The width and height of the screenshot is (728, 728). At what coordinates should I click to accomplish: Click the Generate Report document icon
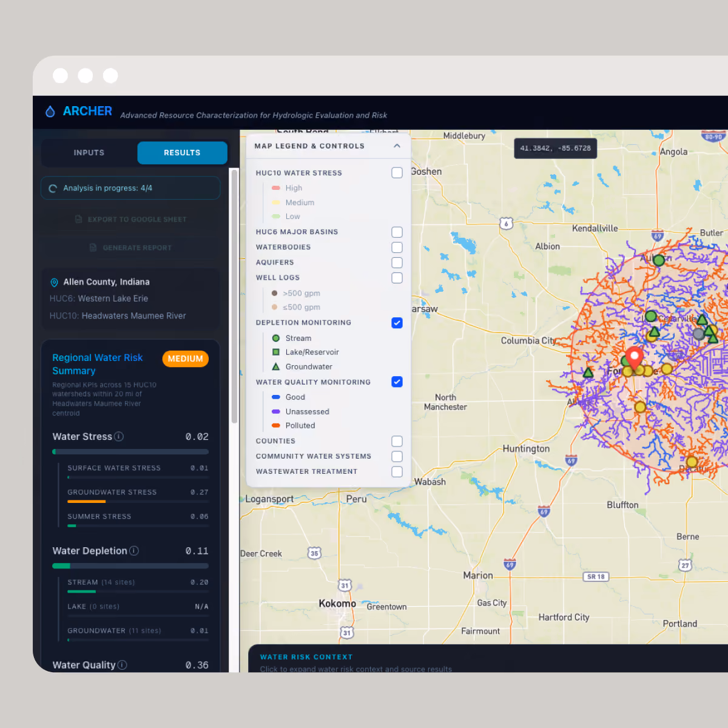[93, 248]
